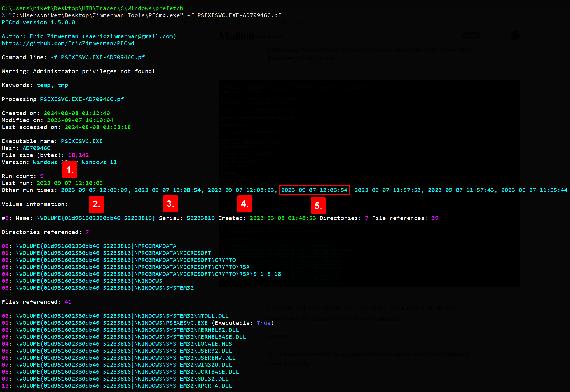Click the GitHub PECmd URL in terminal
The image size is (570, 392).
[x=68, y=43]
